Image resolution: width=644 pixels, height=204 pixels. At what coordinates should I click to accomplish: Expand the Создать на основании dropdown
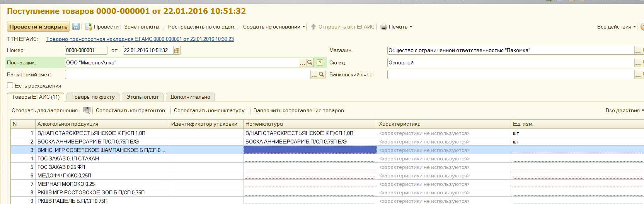(x=274, y=27)
